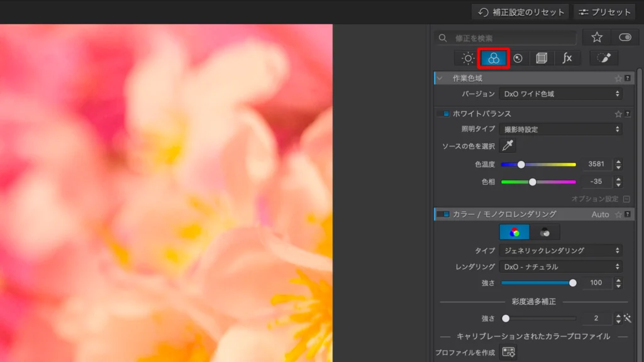The image size is (644, 362).
Task: Click the 補正設定のリセット button
Action: pos(520,12)
